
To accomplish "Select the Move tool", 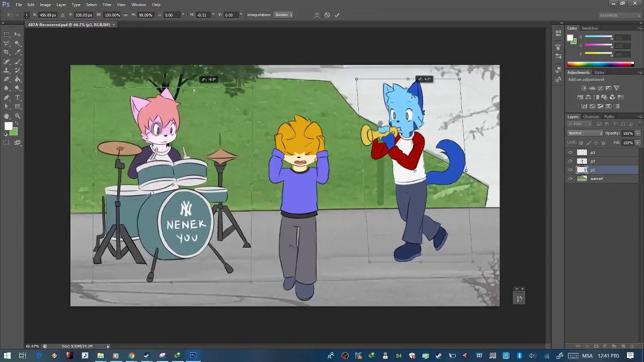I will pyautogui.click(x=17, y=34).
